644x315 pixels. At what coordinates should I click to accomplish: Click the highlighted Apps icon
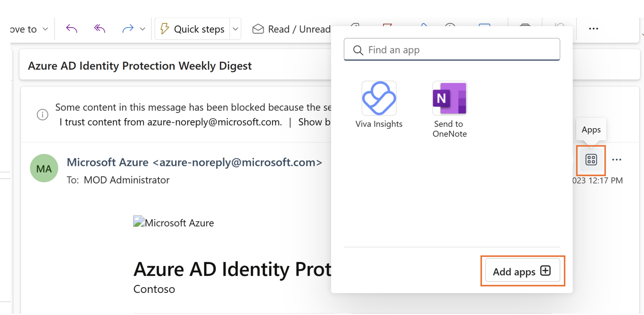point(591,160)
